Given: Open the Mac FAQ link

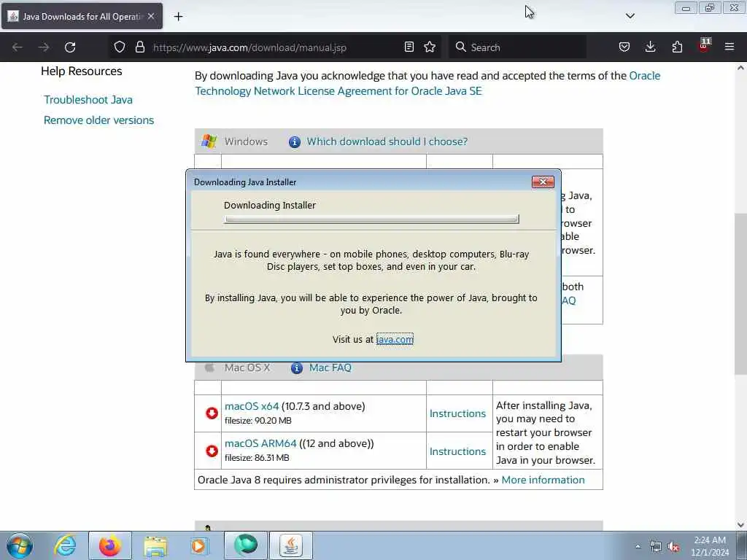Looking at the screenshot, I should click(x=330, y=367).
